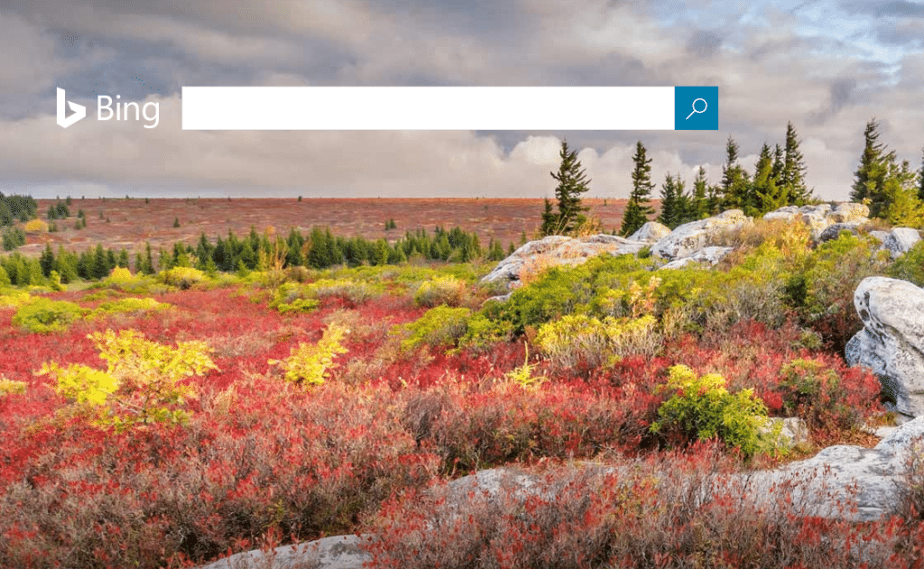924x569 pixels.
Task: Focus the Bing search text field
Action: pyautogui.click(x=429, y=108)
